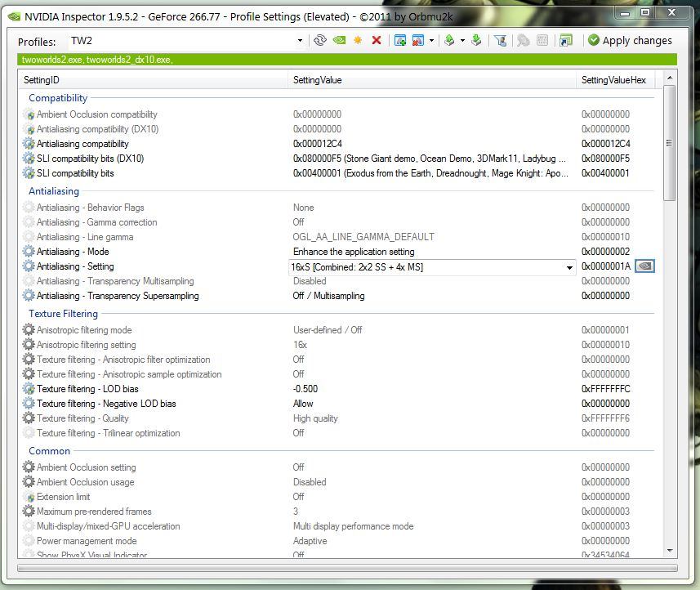This screenshot has height=590, width=700.
Task: Click gear icon next to Maximum pre-rendered frames
Action: 29,512
